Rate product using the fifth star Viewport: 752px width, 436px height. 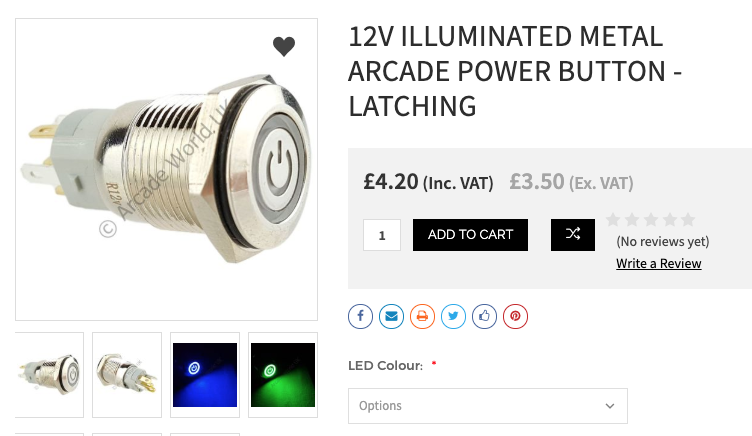point(688,219)
